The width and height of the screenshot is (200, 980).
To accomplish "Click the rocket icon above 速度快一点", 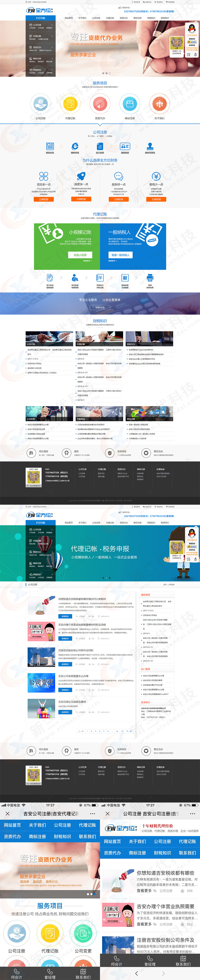I will pos(81,176).
